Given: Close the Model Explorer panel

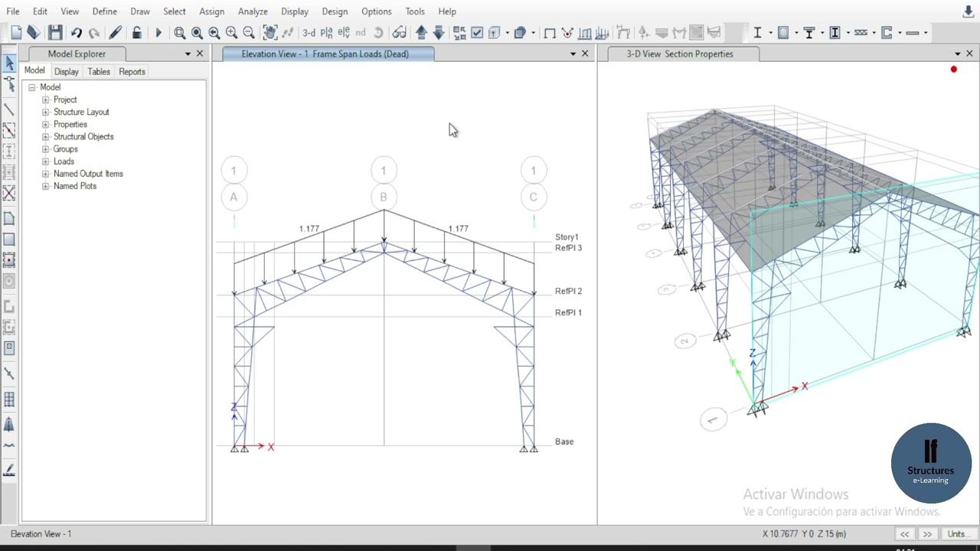Looking at the screenshot, I should tap(200, 54).
